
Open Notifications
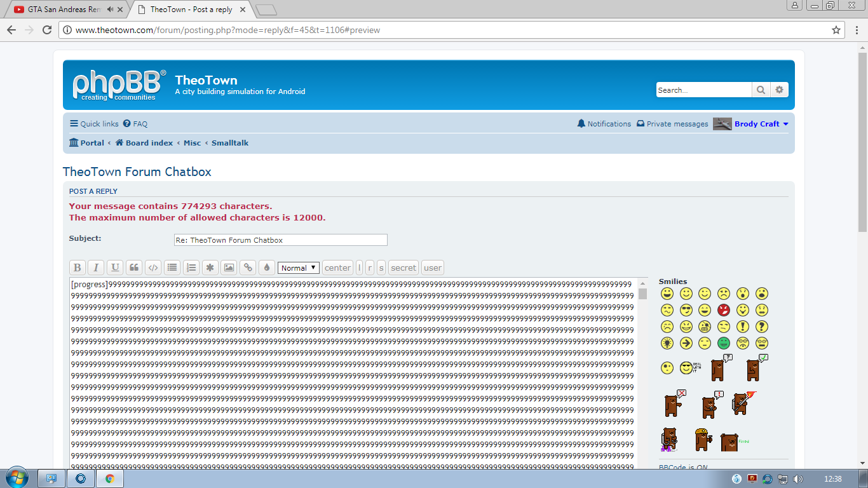604,124
